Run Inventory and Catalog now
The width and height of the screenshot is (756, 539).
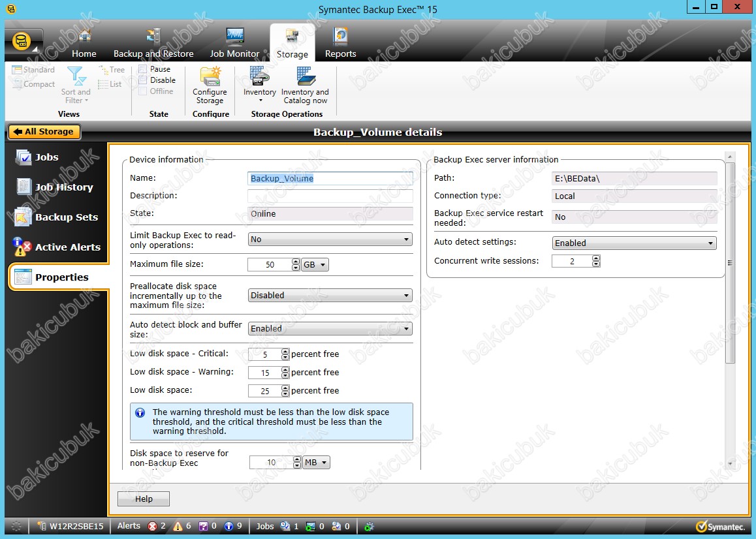point(305,85)
